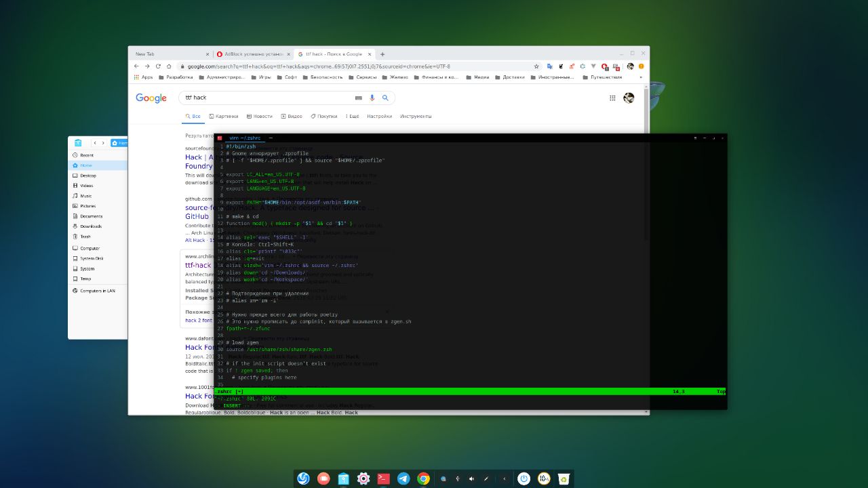Select the Все results tab
Viewport: 868px width, 488px height.
pyautogui.click(x=193, y=116)
